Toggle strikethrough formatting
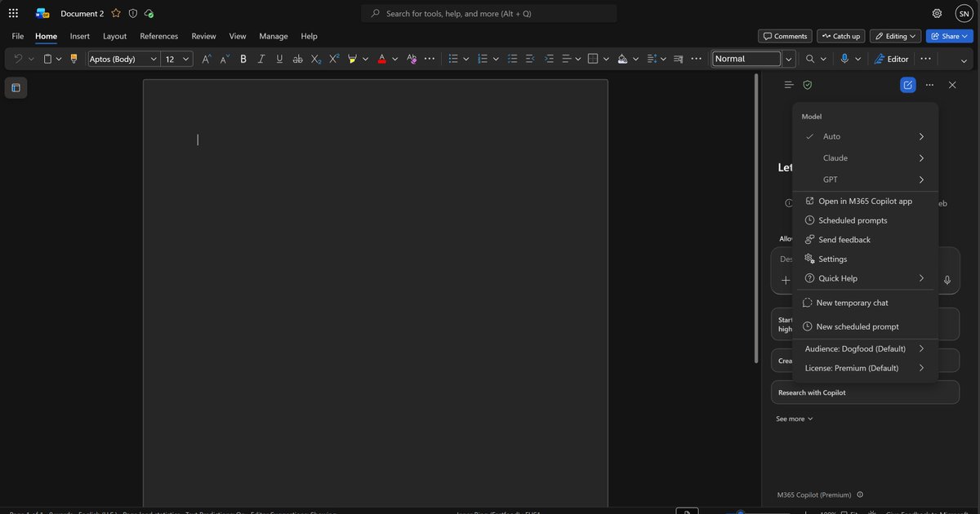980x514 pixels. 297,59
